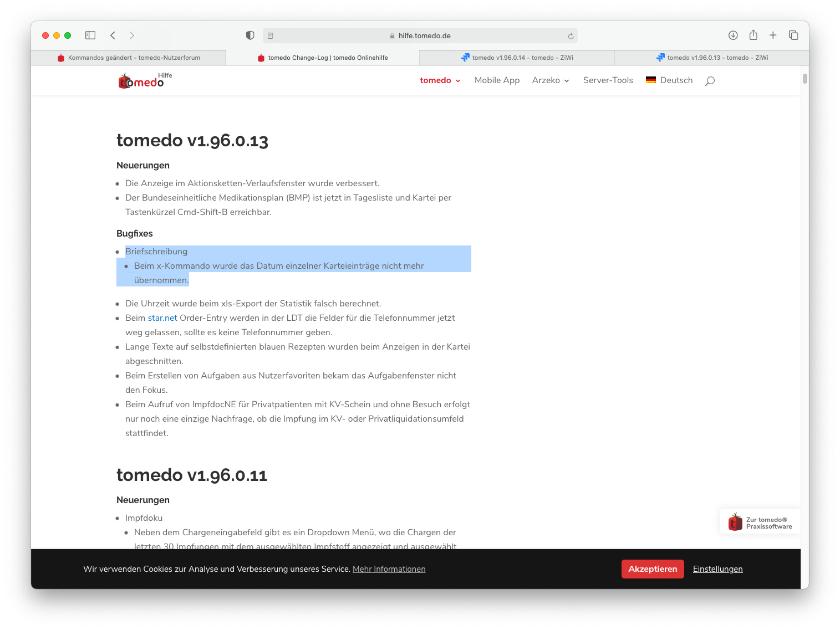The width and height of the screenshot is (840, 630).
Task: Open the Mobile App menu item
Action: click(x=497, y=80)
